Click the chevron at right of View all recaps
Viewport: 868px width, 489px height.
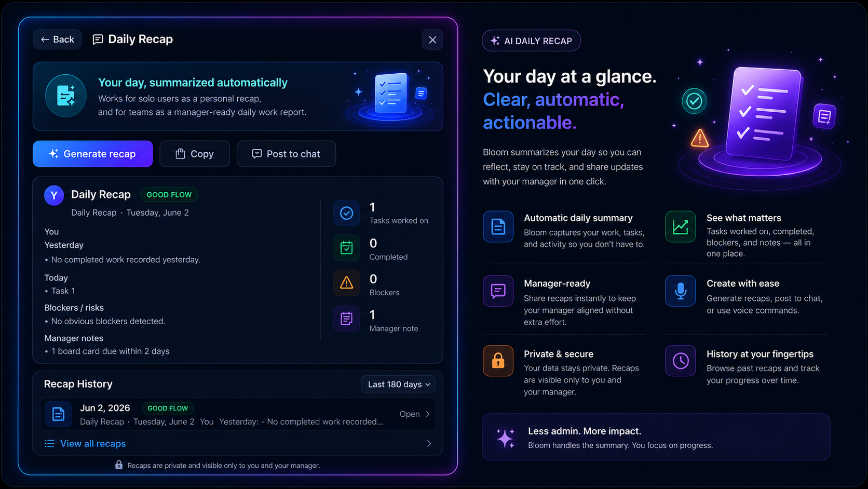(429, 444)
